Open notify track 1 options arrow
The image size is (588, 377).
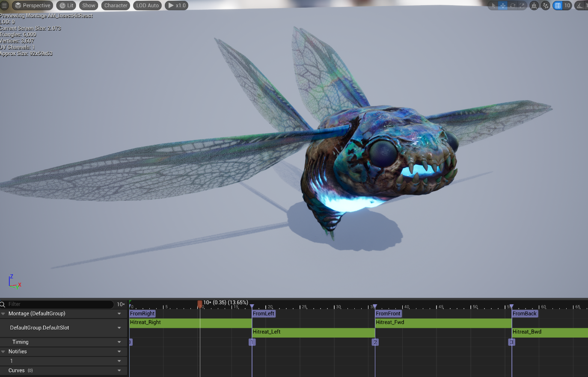pyautogui.click(x=119, y=361)
